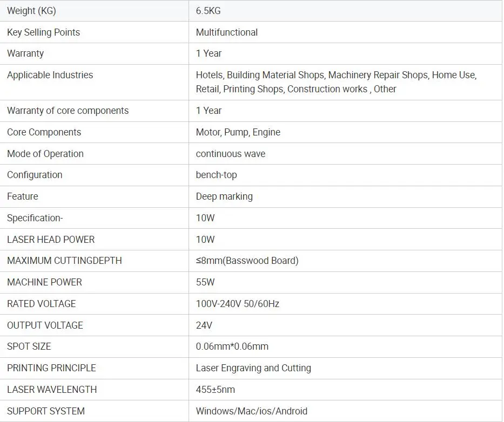Click the Multifunctional value cell
The image size is (504, 422).
point(226,32)
